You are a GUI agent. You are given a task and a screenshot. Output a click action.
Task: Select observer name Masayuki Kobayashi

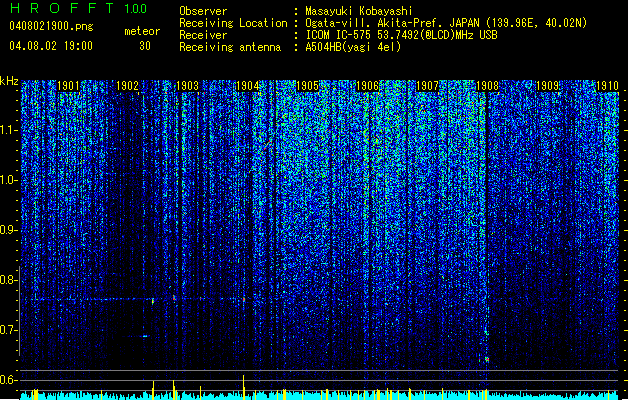click(x=359, y=11)
